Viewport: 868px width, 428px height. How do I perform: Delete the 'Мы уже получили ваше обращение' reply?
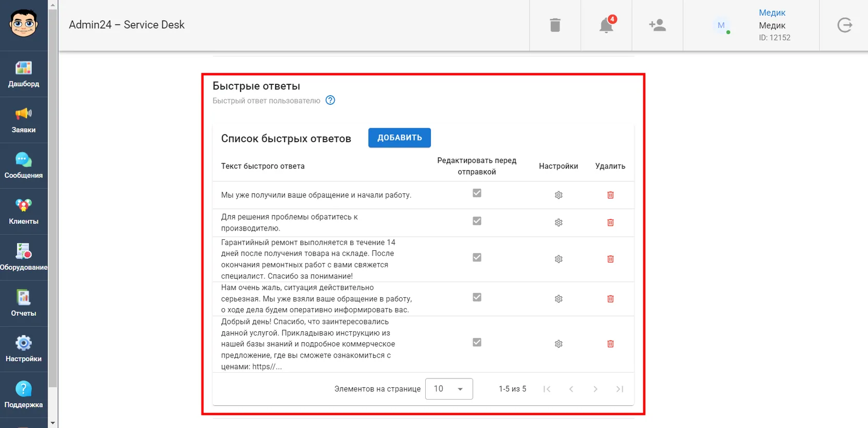click(x=610, y=195)
